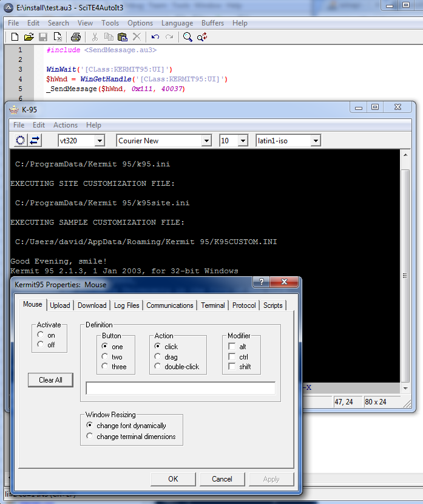Print using the SciTE printer icon
The image size is (423, 504).
click(x=75, y=37)
